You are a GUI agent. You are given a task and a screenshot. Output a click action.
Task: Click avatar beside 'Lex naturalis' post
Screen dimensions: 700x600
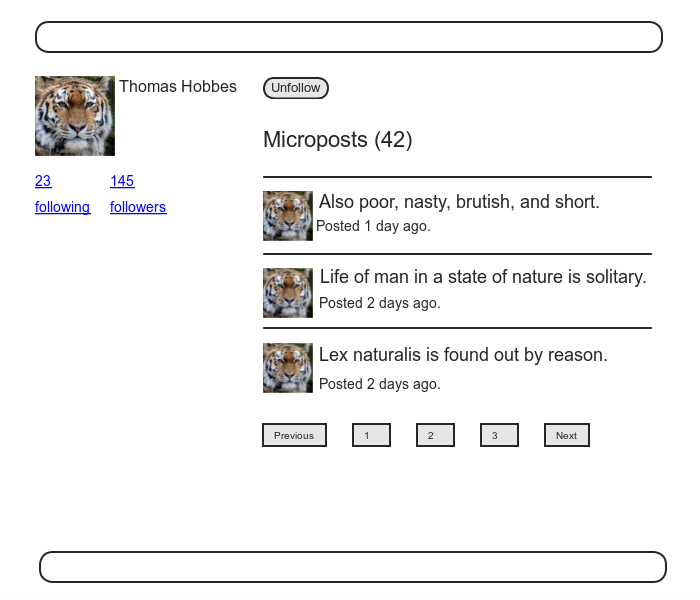coord(288,368)
